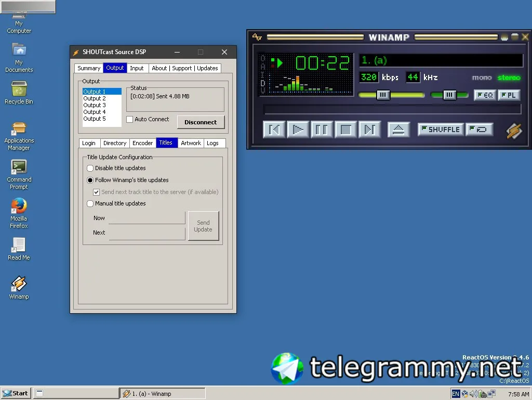
Task: Open Command Prompt desktop icon
Action: (19, 175)
